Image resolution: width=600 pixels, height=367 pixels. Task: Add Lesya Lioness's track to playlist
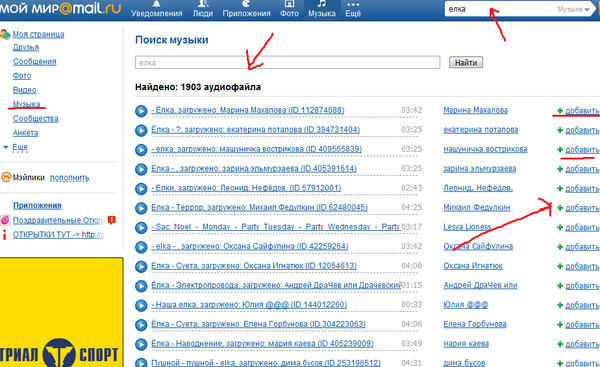click(578, 228)
